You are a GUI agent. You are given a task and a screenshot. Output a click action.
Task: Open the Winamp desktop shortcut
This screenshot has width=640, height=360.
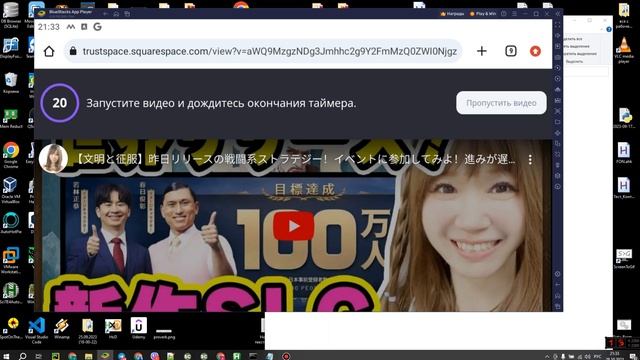click(x=62, y=329)
